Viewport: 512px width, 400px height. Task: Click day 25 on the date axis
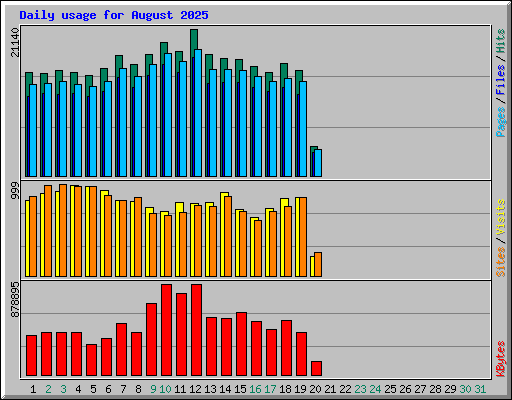point(390,389)
